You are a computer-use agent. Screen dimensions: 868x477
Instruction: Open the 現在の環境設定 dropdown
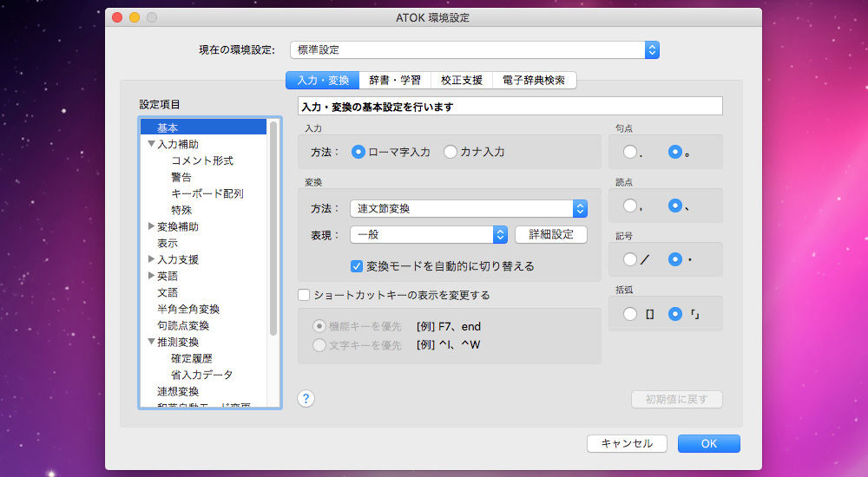point(475,49)
